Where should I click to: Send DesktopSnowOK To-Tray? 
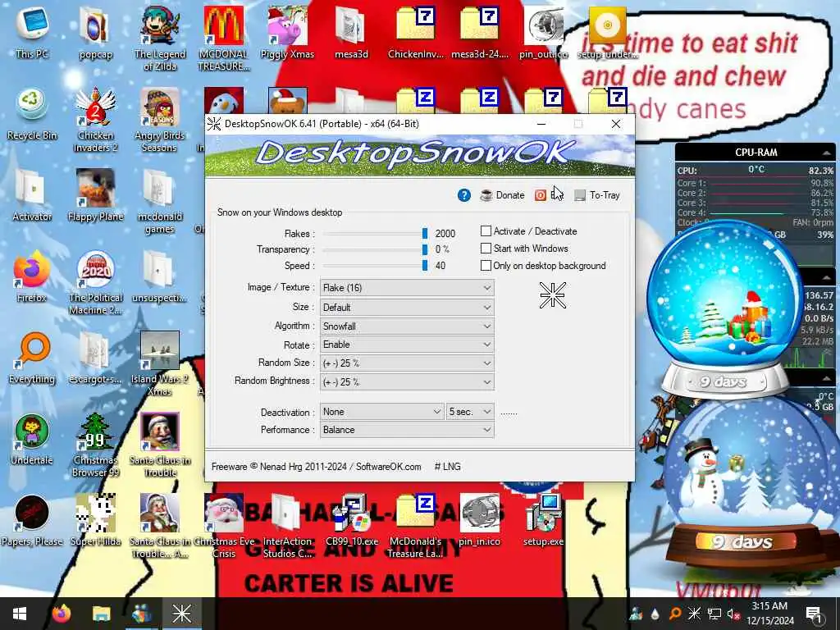coord(597,195)
